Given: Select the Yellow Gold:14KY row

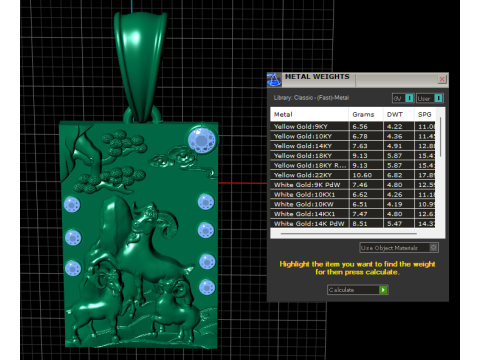Looking at the screenshot, I should [353, 146].
